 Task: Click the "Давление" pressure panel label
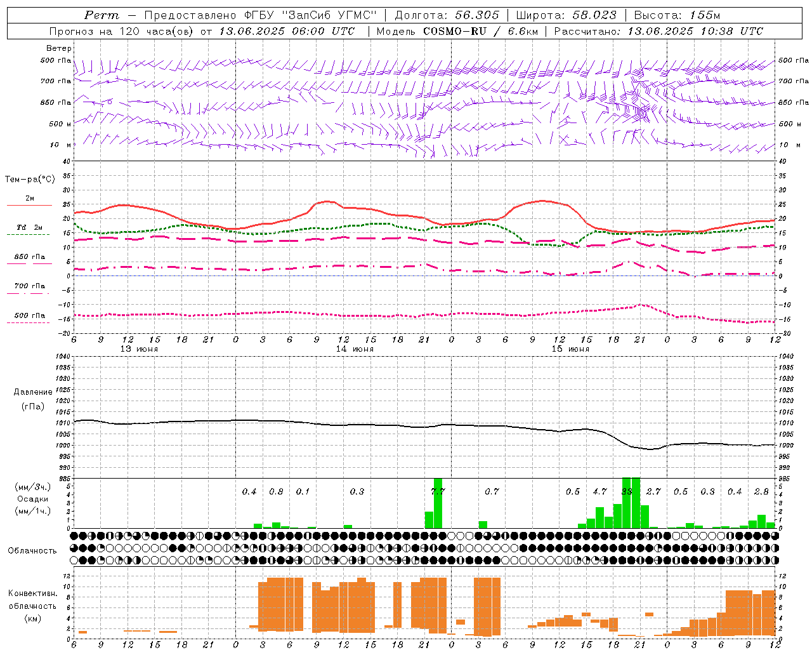point(33,392)
